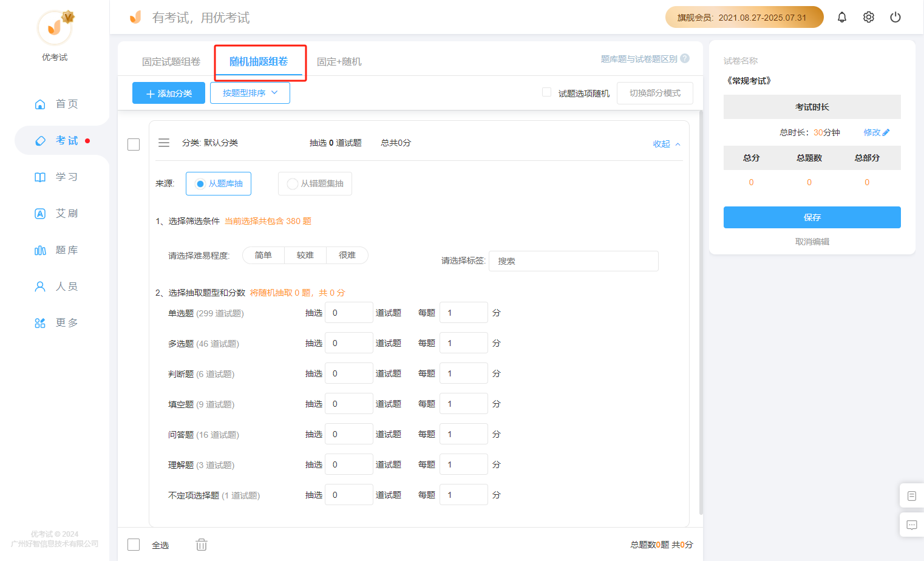
Task: Click the trash delete icon at bottom
Action: pyautogui.click(x=202, y=545)
